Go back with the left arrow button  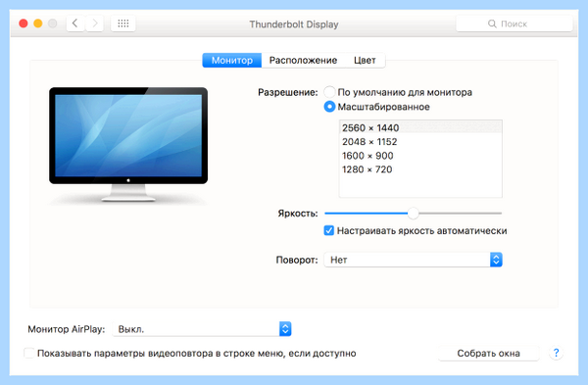(75, 24)
